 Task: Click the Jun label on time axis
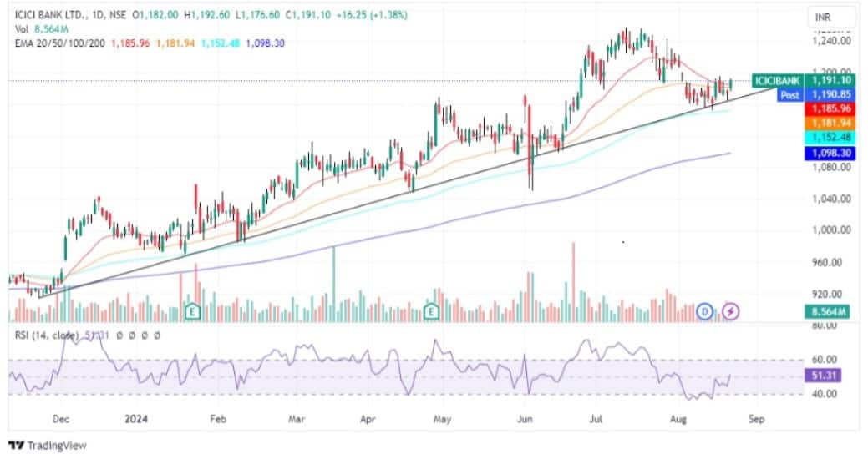click(x=525, y=419)
